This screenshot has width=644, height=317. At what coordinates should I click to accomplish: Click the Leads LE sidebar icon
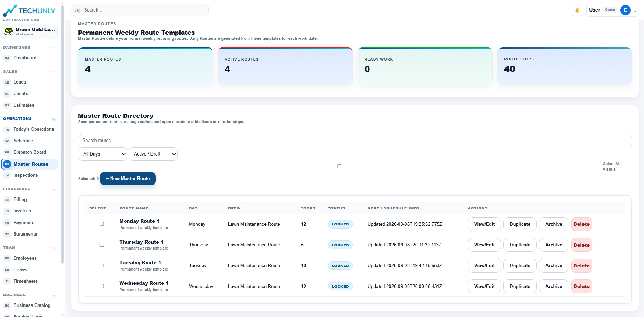pos(7,82)
